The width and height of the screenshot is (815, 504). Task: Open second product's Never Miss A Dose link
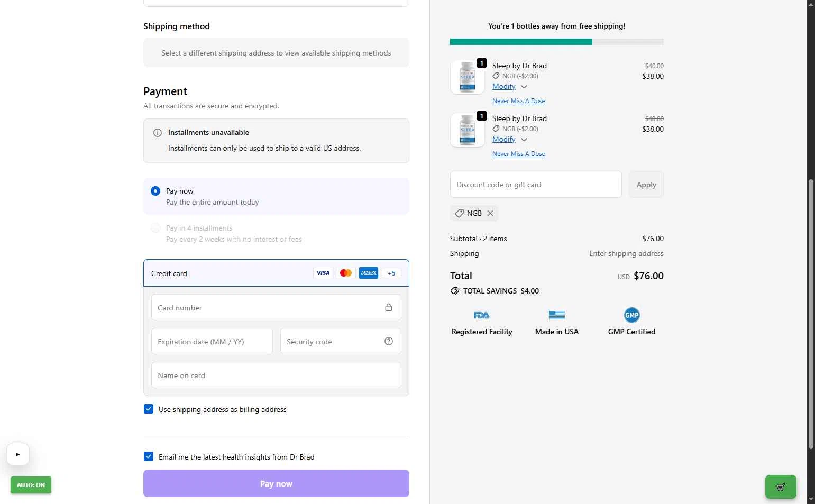pos(519,154)
